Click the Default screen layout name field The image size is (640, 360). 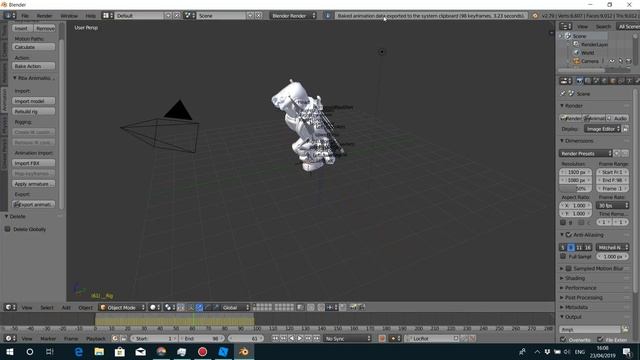click(x=140, y=16)
